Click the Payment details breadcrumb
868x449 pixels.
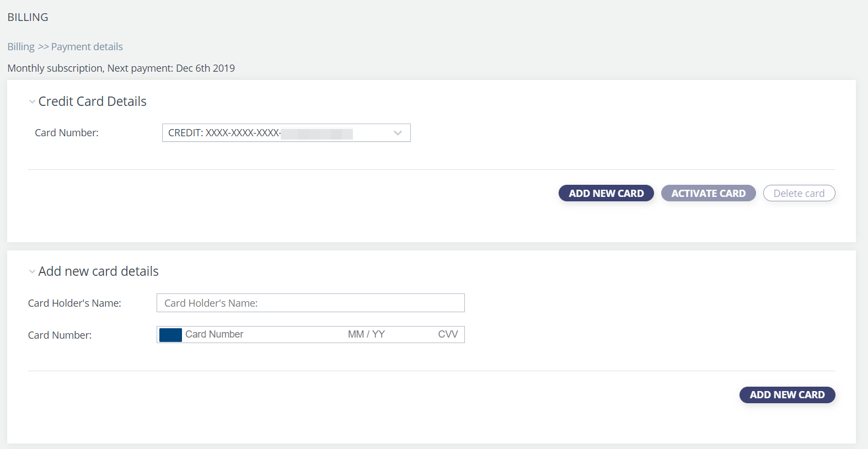87,47
